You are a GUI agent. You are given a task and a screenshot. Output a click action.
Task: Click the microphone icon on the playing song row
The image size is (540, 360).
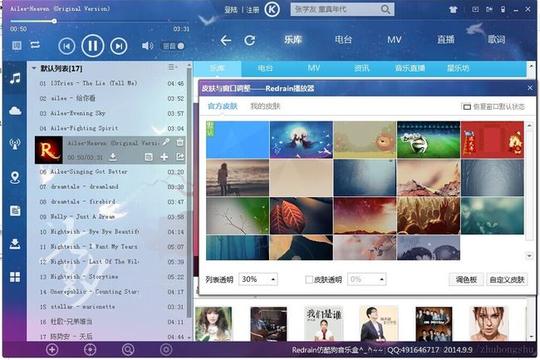[166, 142]
